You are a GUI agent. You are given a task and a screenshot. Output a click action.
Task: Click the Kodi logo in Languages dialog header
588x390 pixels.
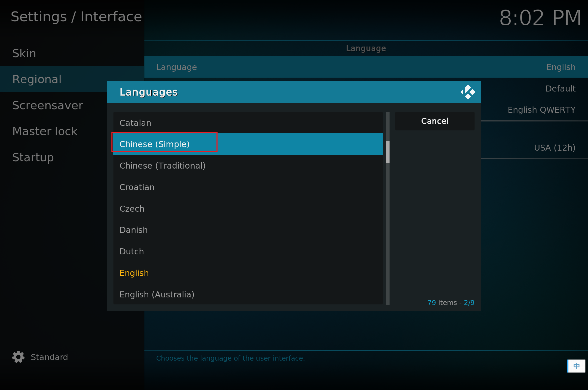click(468, 92)
